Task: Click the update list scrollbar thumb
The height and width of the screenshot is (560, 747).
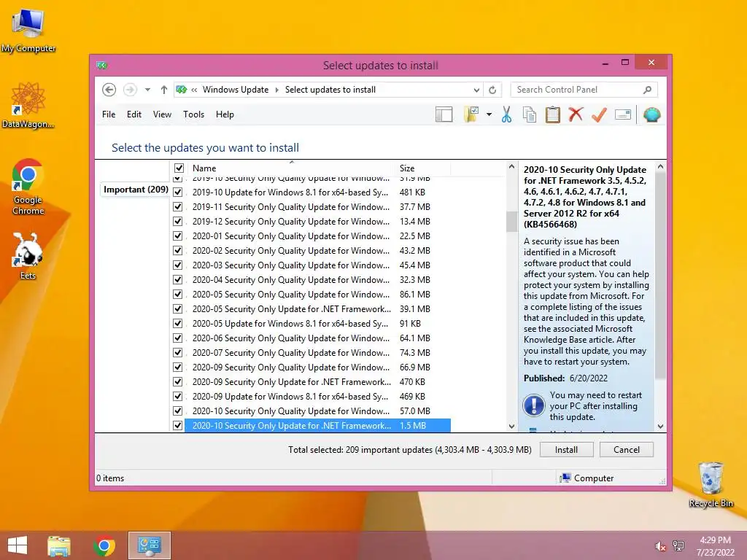Action: [511, 221]
